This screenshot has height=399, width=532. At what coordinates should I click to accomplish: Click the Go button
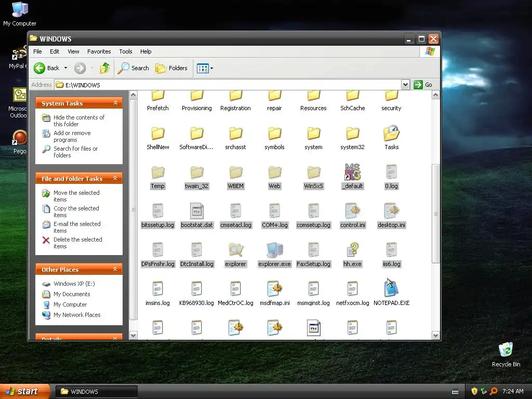pos(423,85)
